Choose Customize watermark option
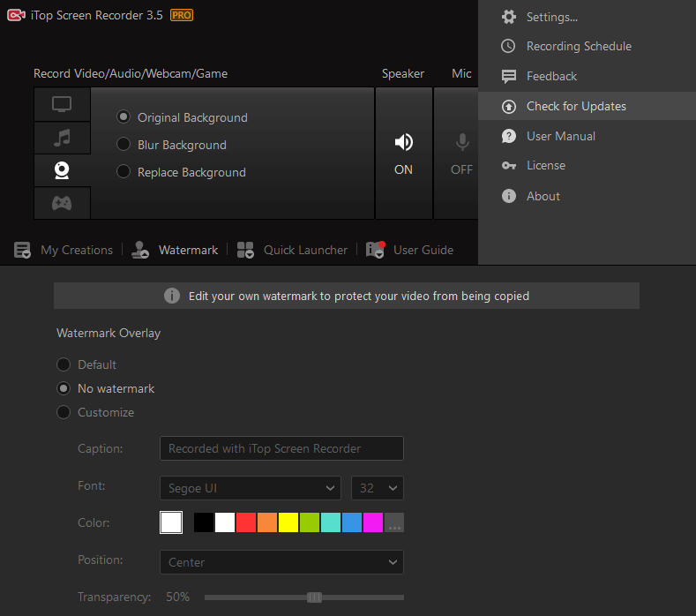 click(95, 413)
